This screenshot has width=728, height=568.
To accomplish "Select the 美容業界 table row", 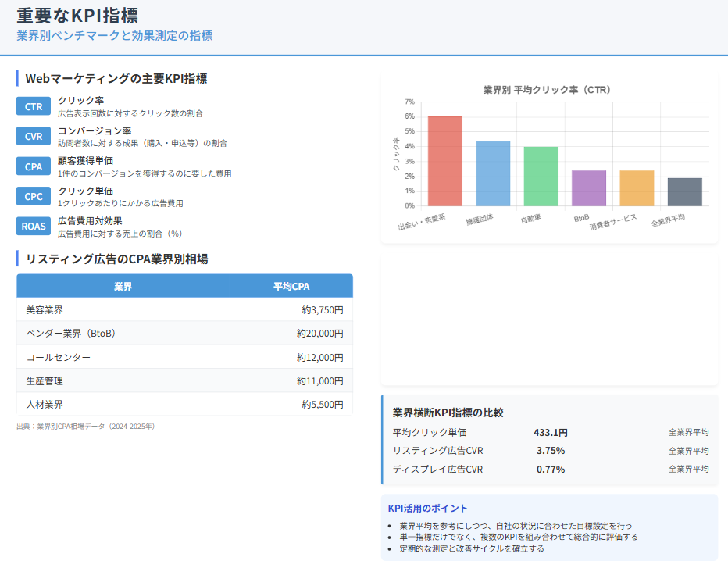I will (x=184, y=309).
